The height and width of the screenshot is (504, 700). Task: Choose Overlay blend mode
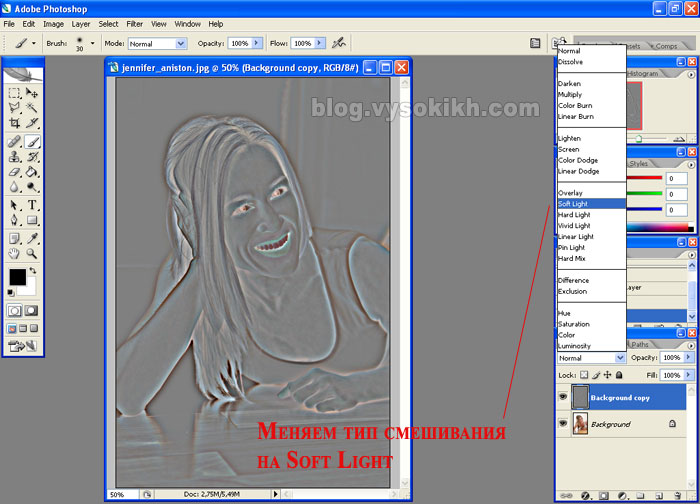pyautogui.click(x=592, y=193)
